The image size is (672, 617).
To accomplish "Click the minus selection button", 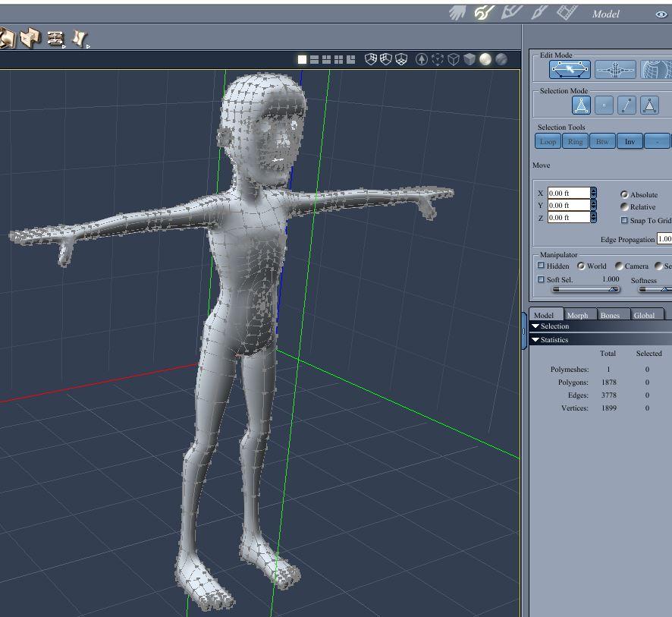I will click(657, 141).
